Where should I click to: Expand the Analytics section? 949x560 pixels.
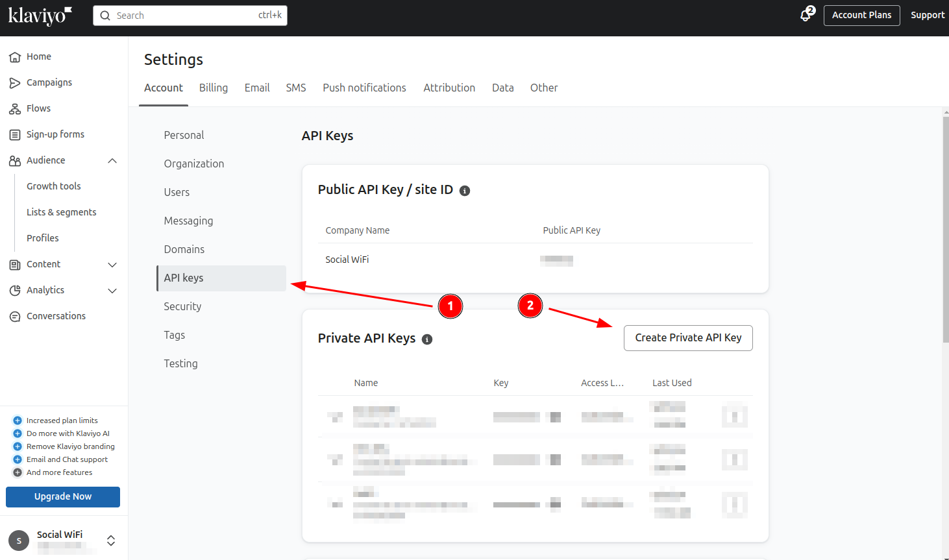[112, 291]
